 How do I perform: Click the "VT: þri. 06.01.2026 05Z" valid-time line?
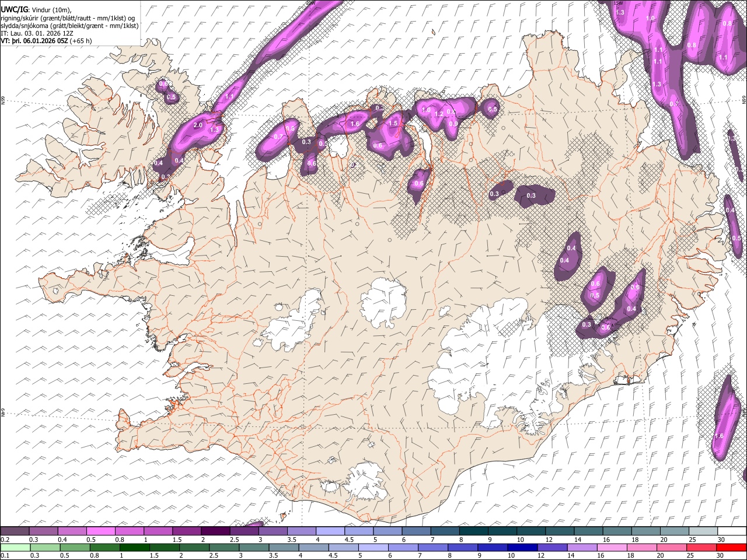pos(34,41)
